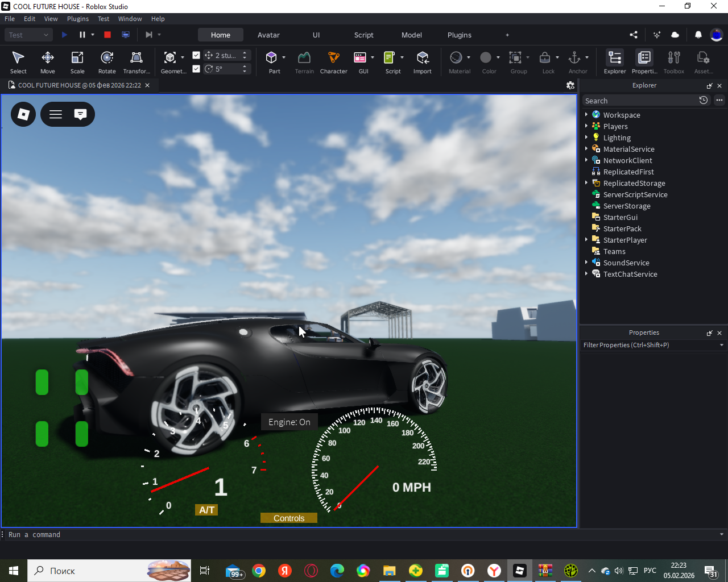Open the Test mode dropdown
This screenshot has height=582, width=728.
click(29, 35)
